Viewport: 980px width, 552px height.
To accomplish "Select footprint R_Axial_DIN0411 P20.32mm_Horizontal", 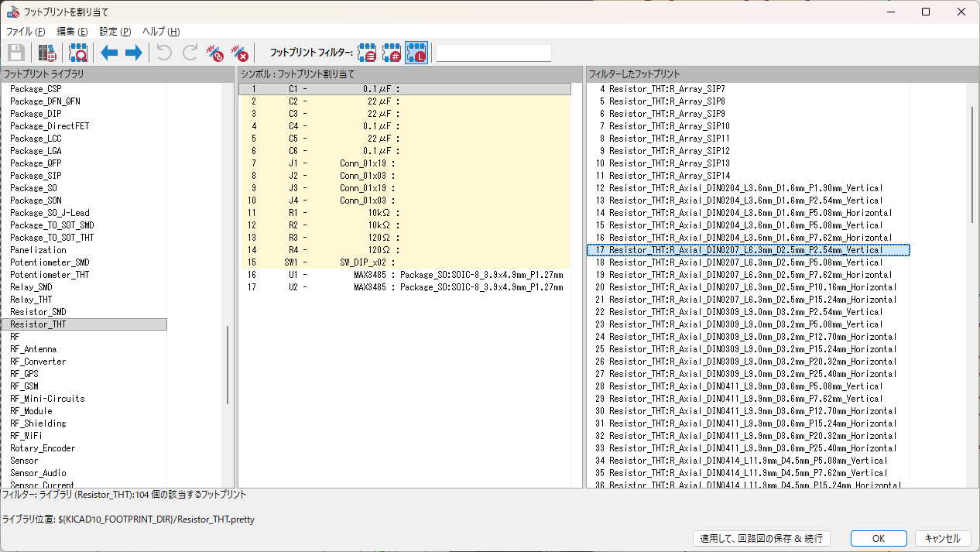I will (748, 436).
